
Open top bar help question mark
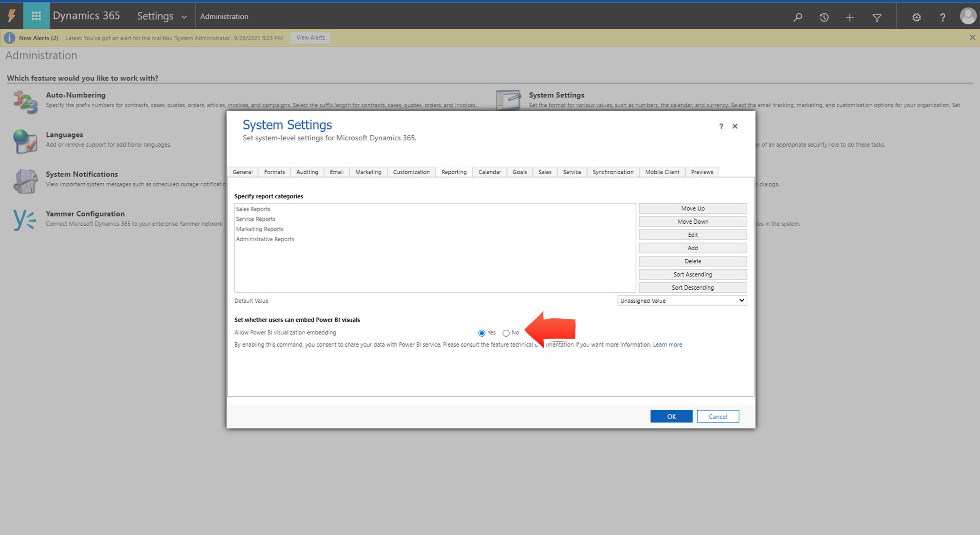[x=942, y=17]
